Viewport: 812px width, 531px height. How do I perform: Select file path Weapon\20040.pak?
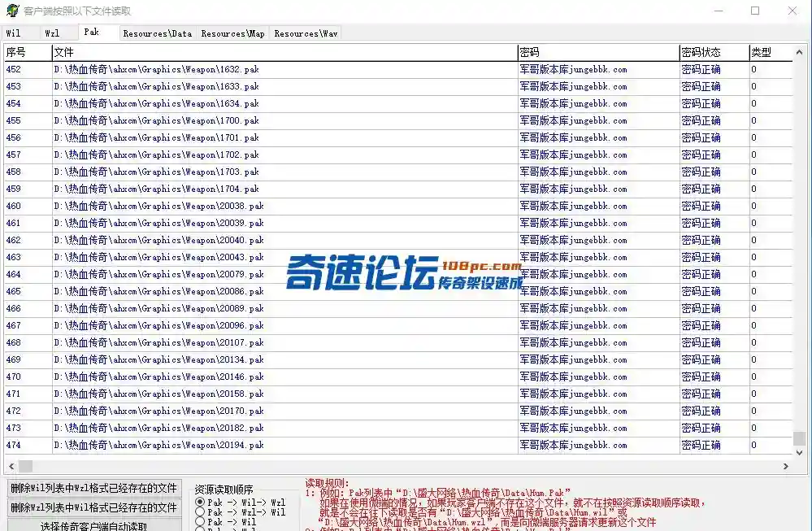159,241
